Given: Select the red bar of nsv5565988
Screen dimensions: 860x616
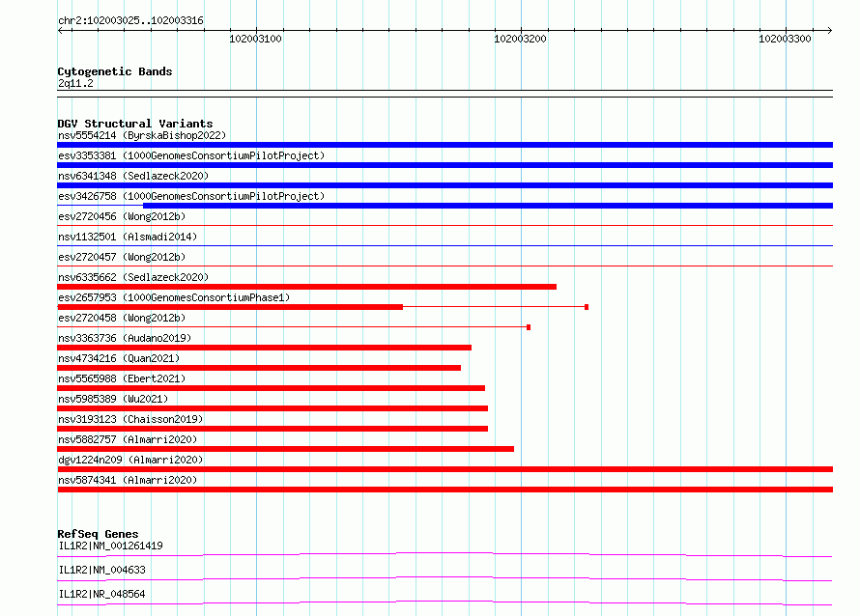Looking at the screenshot, I should pyautogui.click(x=271, y=388).
